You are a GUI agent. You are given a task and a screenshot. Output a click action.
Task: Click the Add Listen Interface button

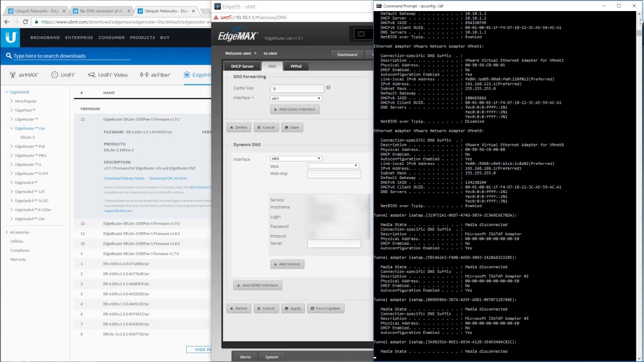click(x=295, y=109)
